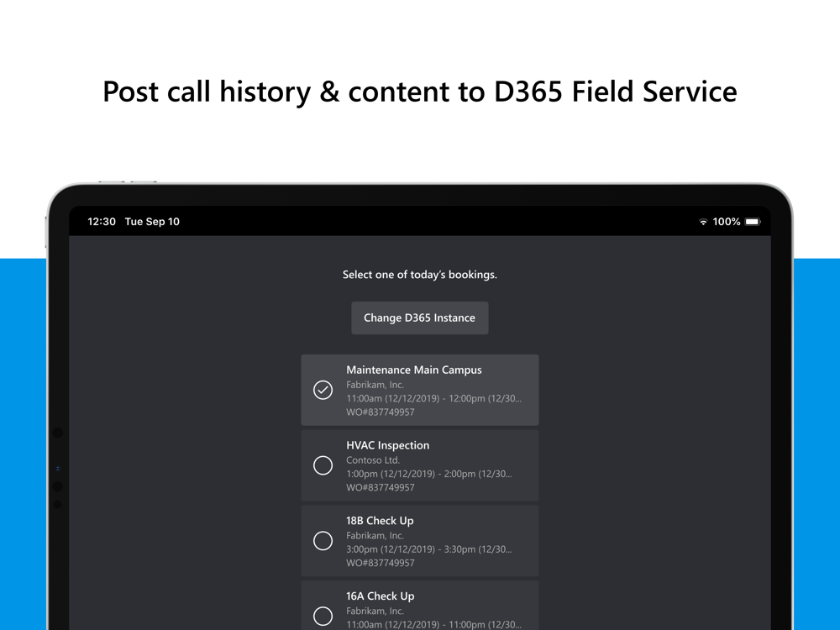The height and width of the screenshot is (630, 840).
Task: Click the 100% battery percentage text
Action: (x=726, y=222)
